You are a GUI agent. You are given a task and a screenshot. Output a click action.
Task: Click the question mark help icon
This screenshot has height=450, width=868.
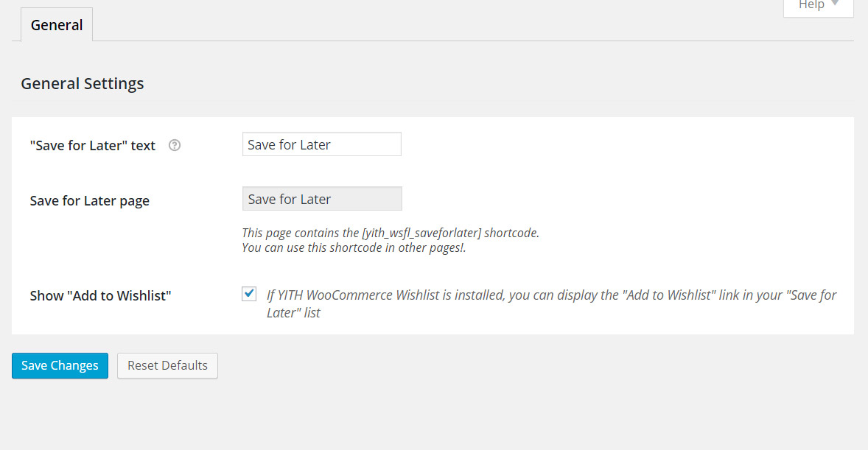(x=175, y=145)
